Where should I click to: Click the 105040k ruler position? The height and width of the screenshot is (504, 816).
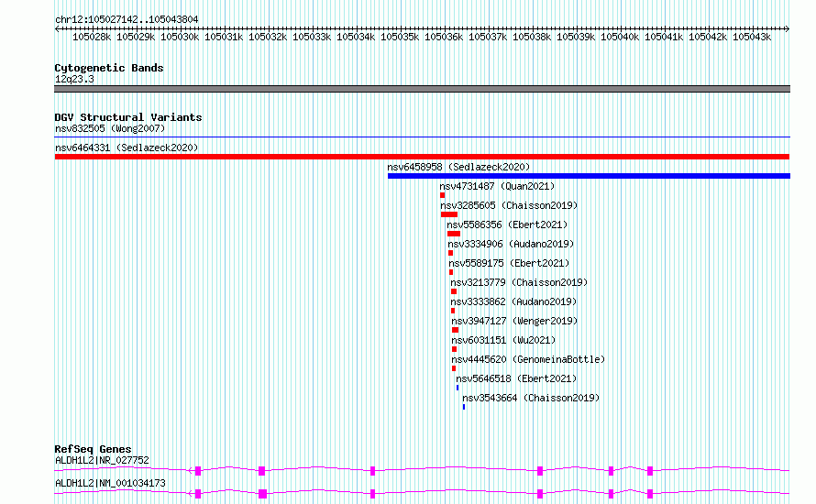(x=620, y=37)
